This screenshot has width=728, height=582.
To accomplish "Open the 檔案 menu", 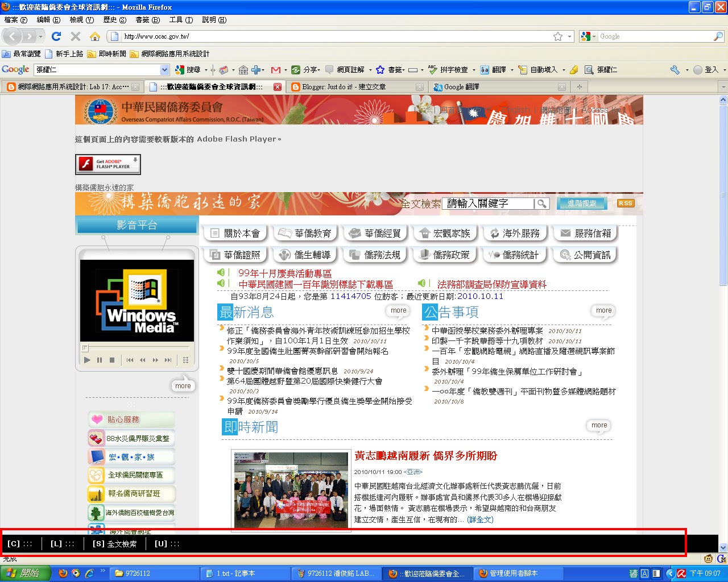I will tap(15, 20).
